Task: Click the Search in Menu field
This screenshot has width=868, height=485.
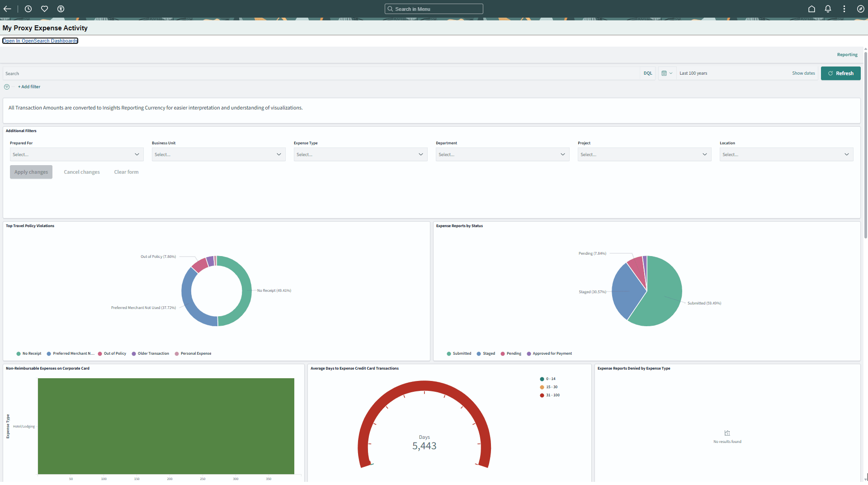Action: tap(434, 9)
